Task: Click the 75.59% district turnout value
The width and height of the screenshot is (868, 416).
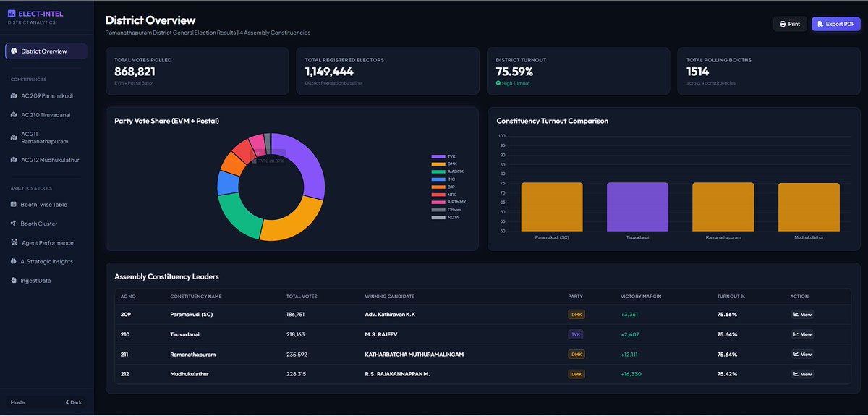Action: pyautogui.click(x=514, y=72)
